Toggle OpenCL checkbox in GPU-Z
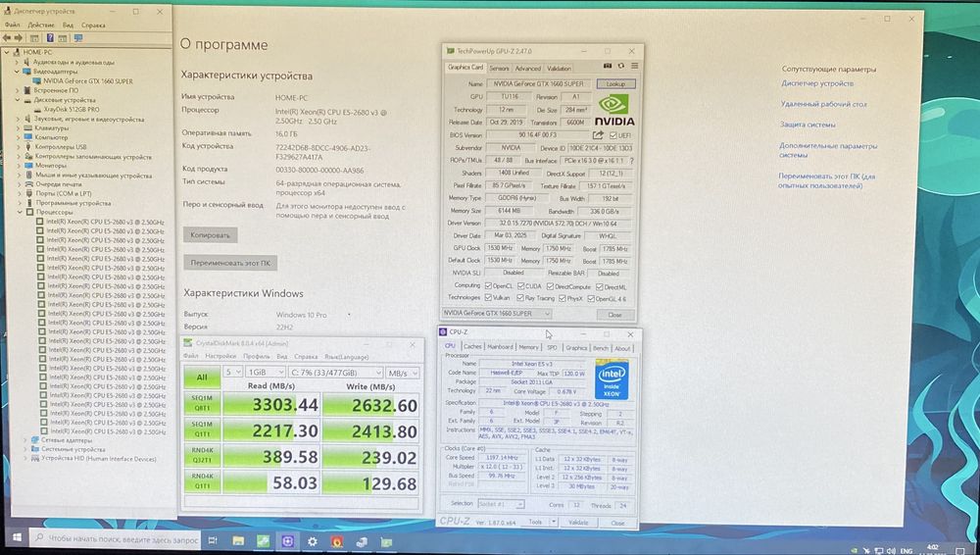This screenshot has height=555, width=980. pyautogui.click(x=488, y=286)
